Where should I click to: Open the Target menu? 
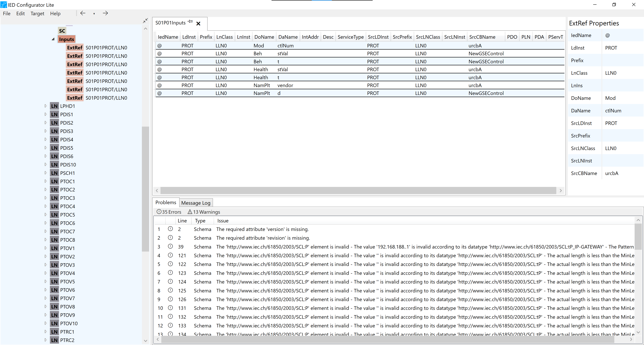pos(37,13)
